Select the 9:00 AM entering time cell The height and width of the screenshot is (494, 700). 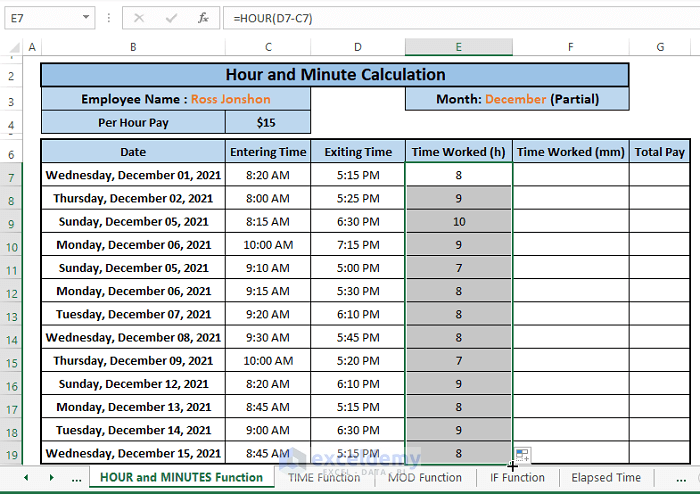(x=268, y=430)
